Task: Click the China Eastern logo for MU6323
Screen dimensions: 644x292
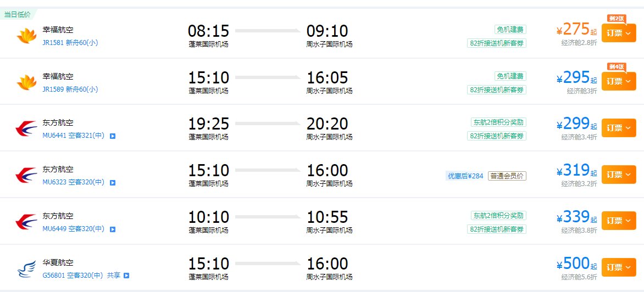Action: [26, 175]
